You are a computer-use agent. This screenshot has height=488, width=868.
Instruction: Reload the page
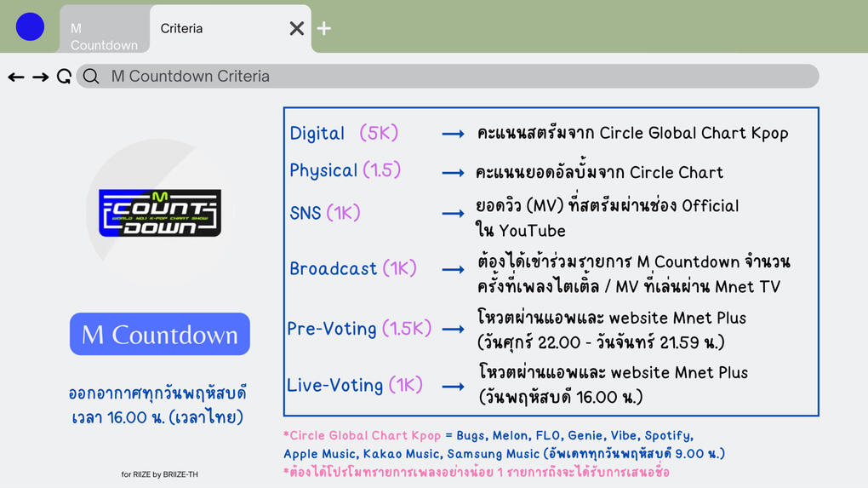64,77
